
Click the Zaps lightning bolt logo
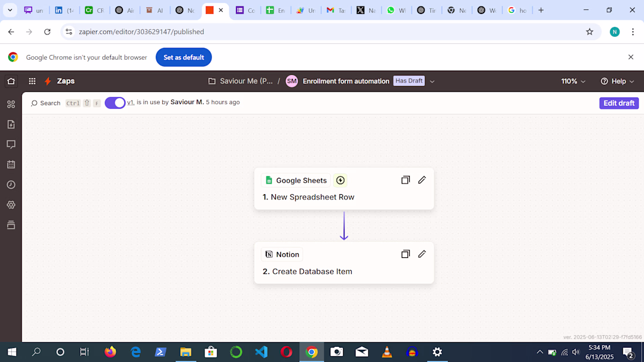tap(47, 81)
